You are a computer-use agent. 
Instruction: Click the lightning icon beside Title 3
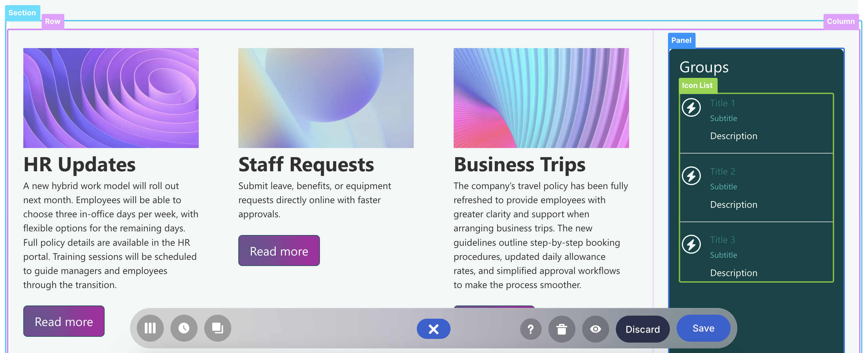(691, 244)
